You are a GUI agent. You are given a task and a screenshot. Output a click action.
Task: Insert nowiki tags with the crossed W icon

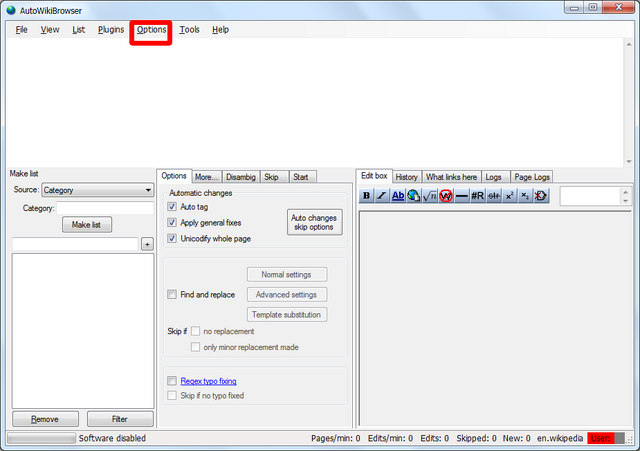[446, 196]
